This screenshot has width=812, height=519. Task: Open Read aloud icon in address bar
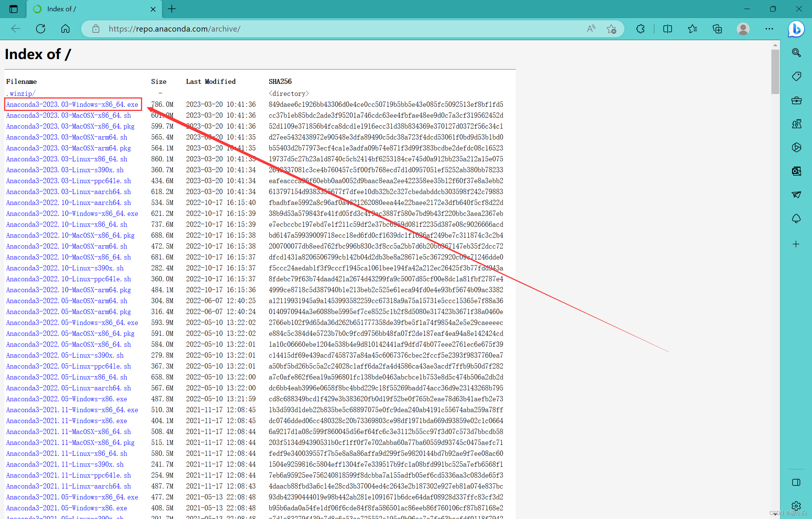591,29
